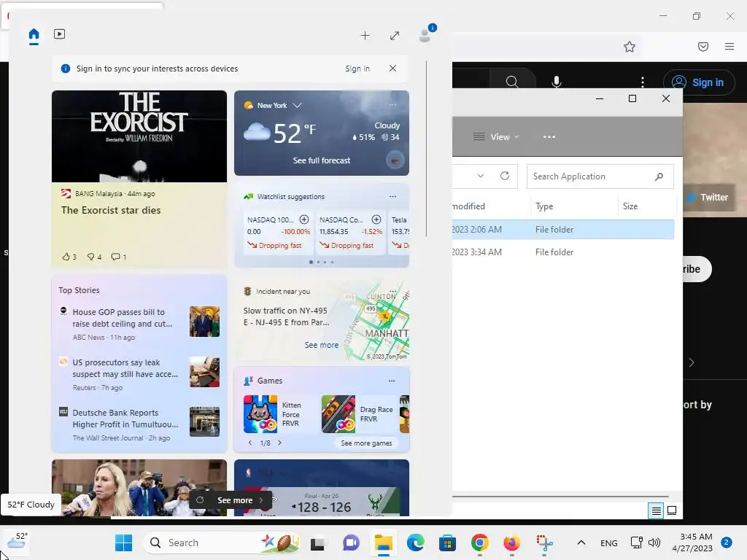The image size is (747, 560).
Task: Click YouTube search magnifier icon
Action: pos(512,82)
